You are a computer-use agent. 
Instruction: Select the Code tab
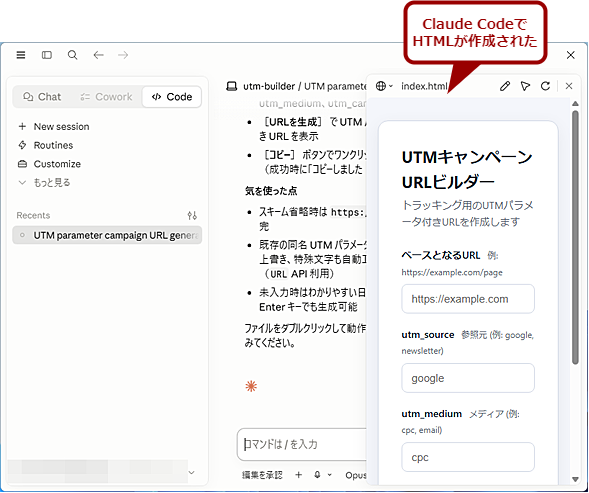[x=172, y=97]
